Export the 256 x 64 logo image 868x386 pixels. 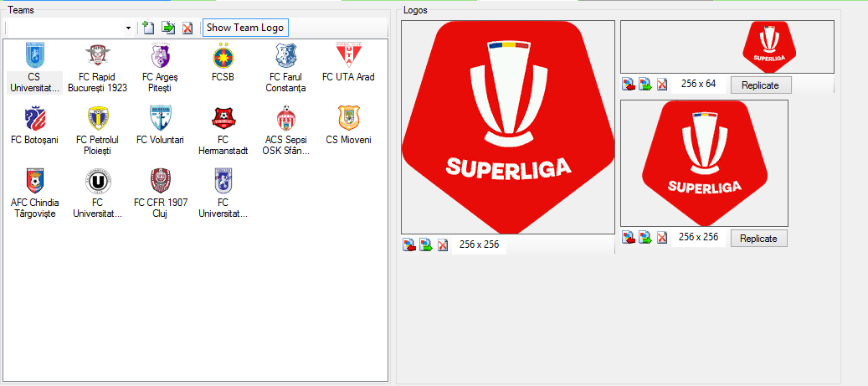click(645, 85)
